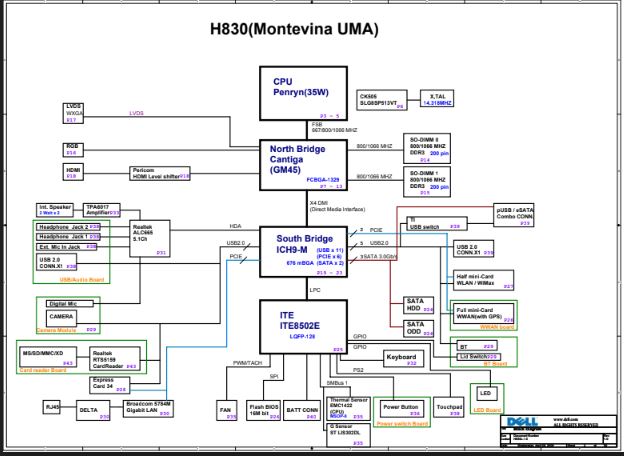Select the LPC bus label
The width and height of the screenshot is (624, 456).
point(315,290)
